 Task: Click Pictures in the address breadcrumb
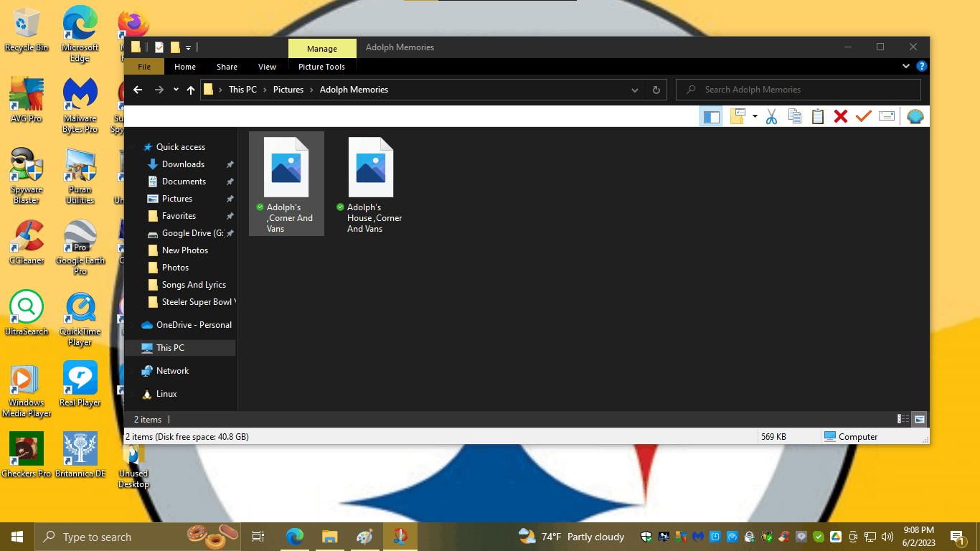coord(288,90)
